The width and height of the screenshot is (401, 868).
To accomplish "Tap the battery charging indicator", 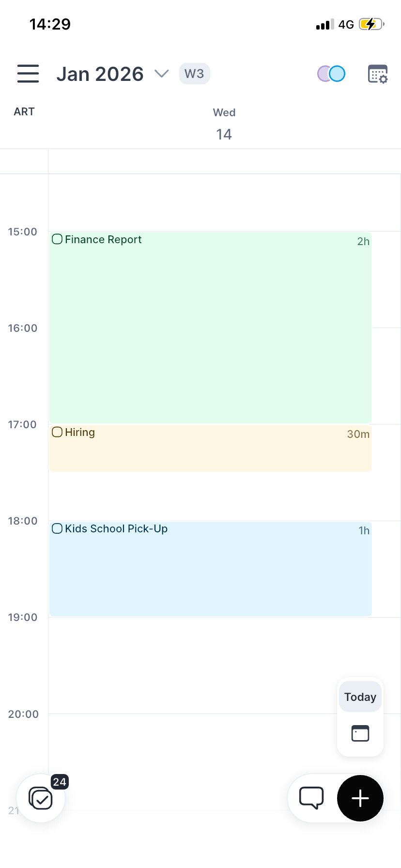I will (371, 24).
